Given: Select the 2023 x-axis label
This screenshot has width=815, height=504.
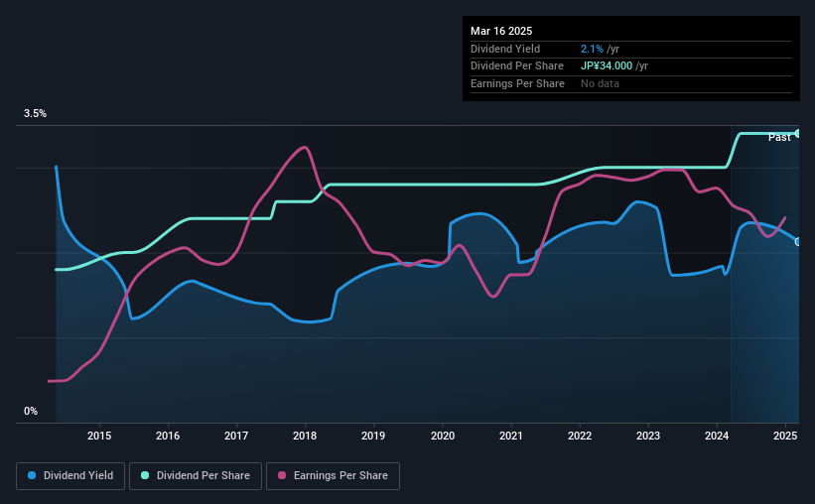Looking at the screenshot, I should point(648,436).
